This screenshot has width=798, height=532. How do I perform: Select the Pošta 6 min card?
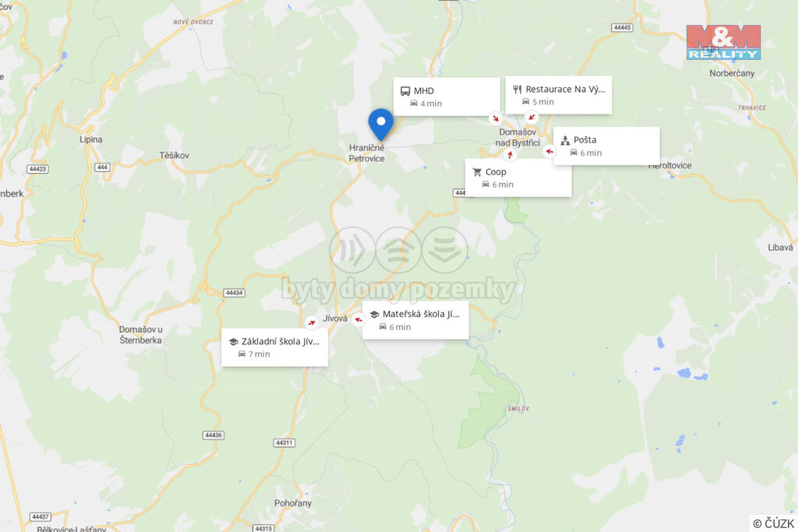606,146
